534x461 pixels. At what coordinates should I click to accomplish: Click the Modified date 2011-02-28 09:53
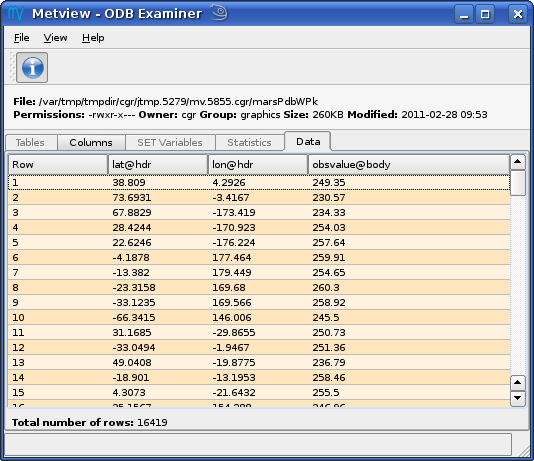click(x=444, y=114)
